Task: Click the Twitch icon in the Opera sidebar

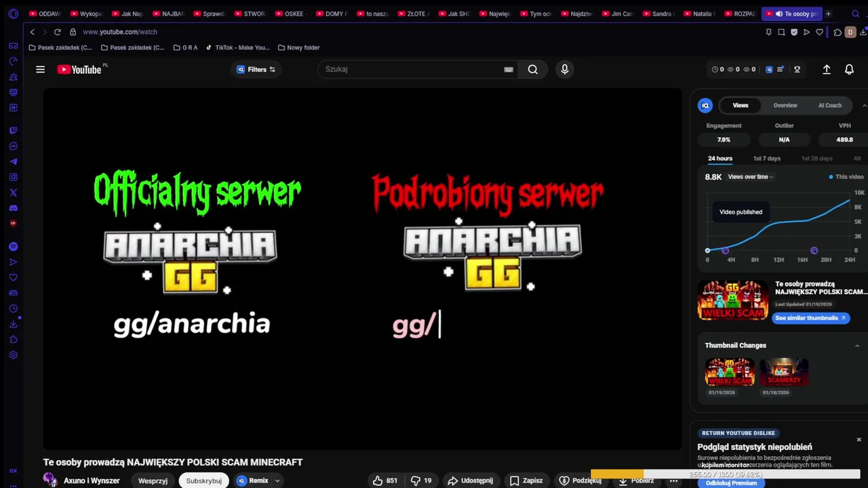Action: coord(13,130)
